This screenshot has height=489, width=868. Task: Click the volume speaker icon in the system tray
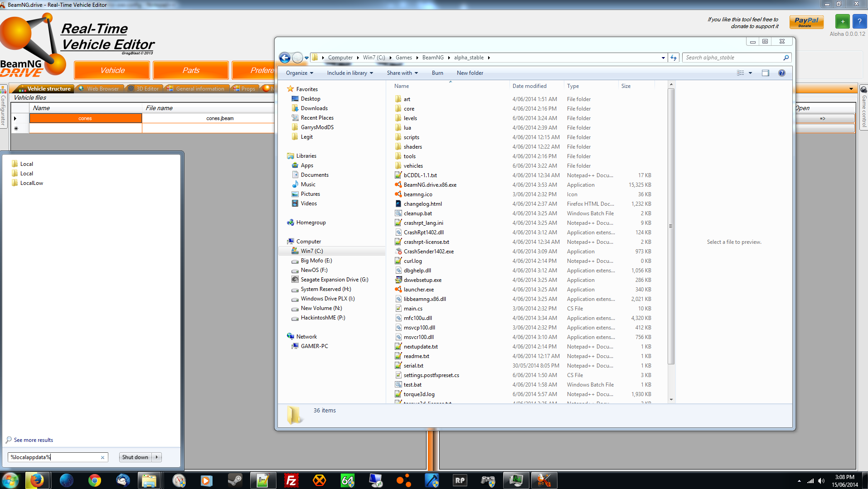[821, 481]
